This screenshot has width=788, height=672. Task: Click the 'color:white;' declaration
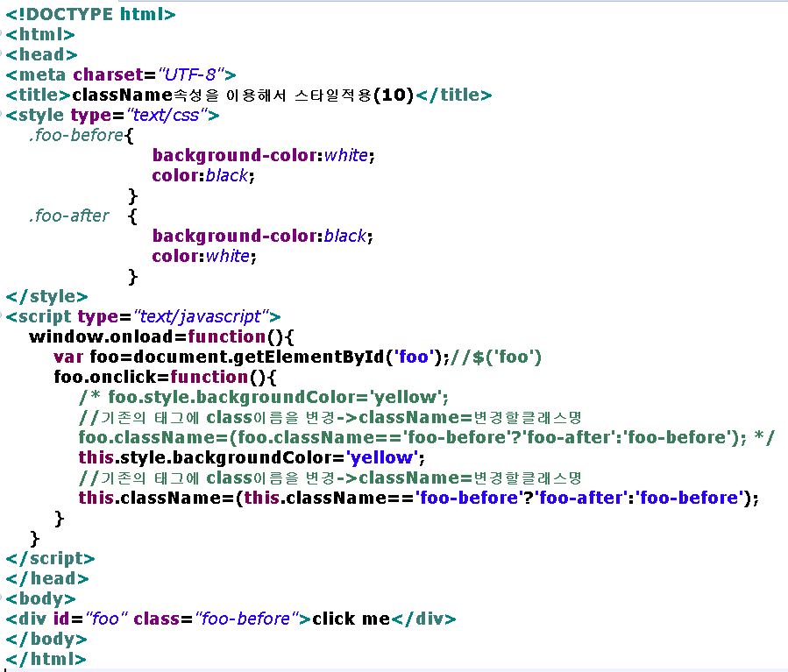[x=204, y=256]
